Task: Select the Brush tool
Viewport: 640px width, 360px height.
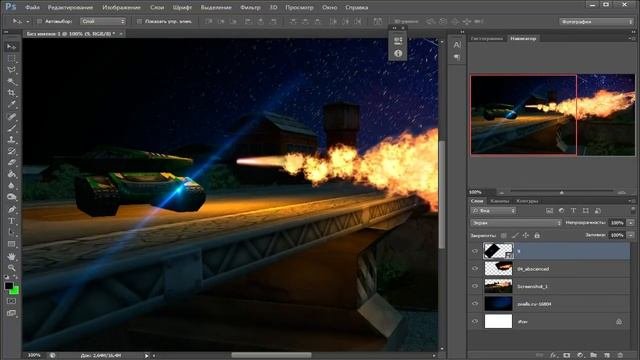Action: point(11,128)
